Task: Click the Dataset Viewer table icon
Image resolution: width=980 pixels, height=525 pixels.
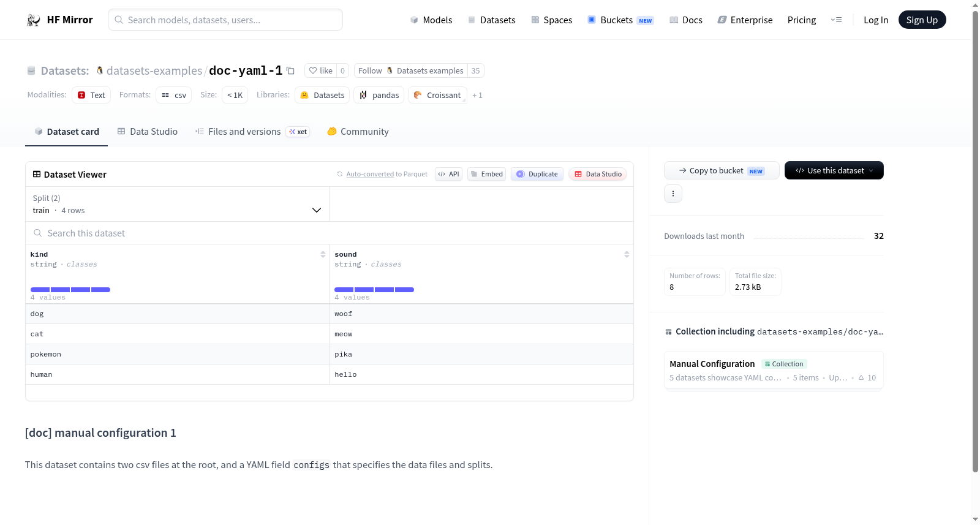Action: click(37, 175)
